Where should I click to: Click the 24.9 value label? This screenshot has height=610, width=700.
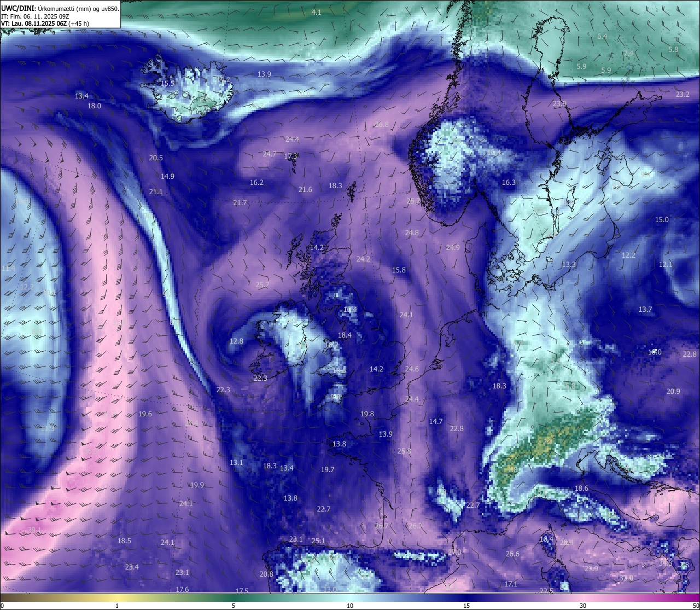tap(453, 247)
